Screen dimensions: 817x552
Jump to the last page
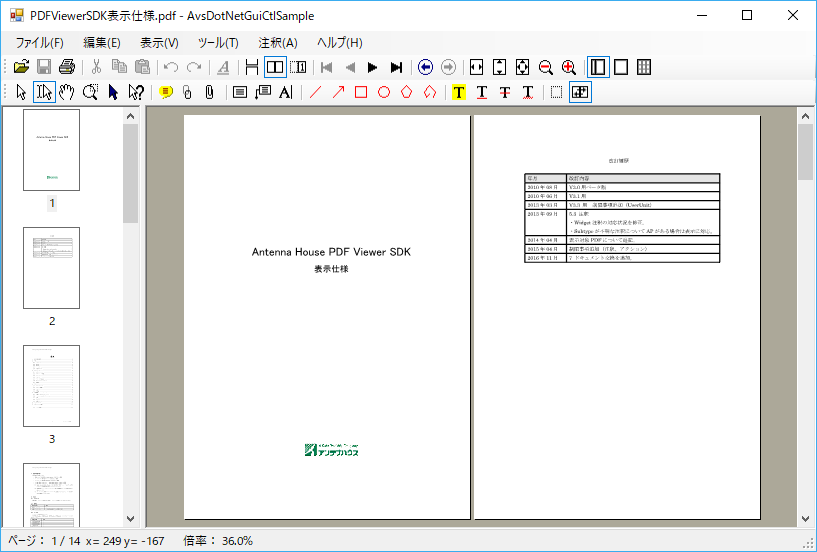pyautogui.click(x=397, y=67)
